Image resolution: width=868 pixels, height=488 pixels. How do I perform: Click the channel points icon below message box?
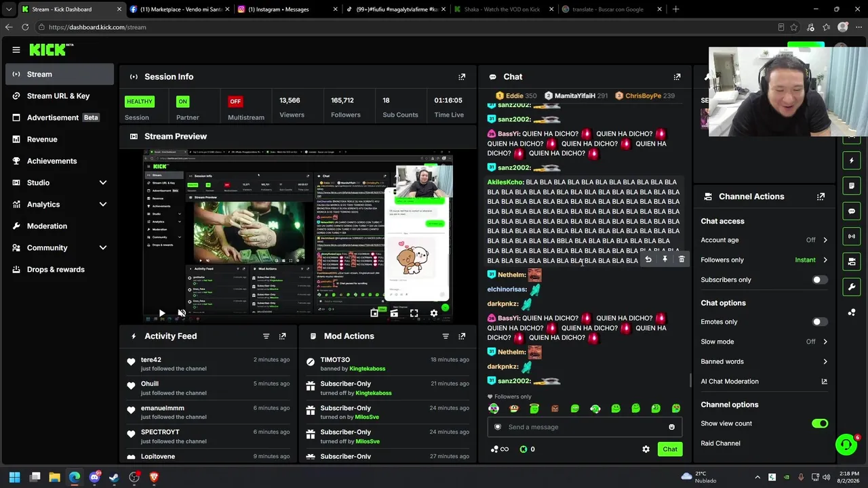pyautogui.click(x=498, y=449)
